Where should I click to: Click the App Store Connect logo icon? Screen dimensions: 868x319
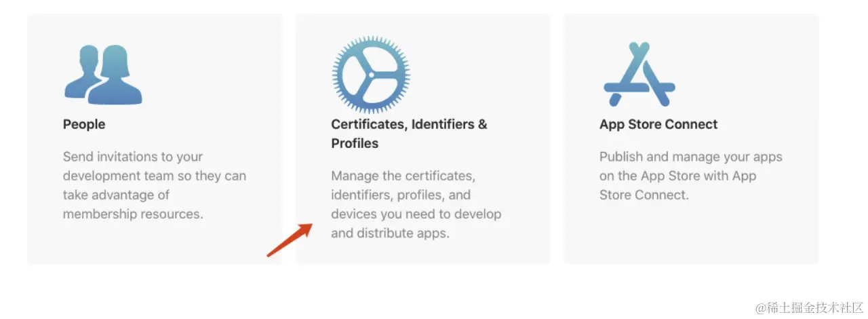639,75
